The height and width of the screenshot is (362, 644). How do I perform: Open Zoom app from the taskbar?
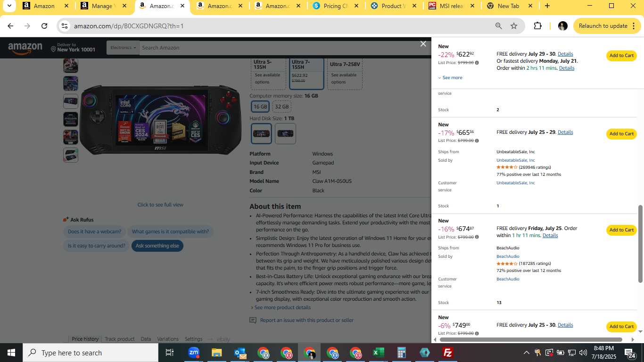[x=193, y=353]
